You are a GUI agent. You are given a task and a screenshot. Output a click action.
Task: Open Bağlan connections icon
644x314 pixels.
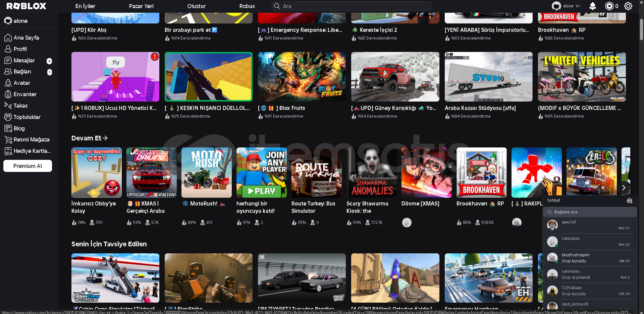pos(8,72)
